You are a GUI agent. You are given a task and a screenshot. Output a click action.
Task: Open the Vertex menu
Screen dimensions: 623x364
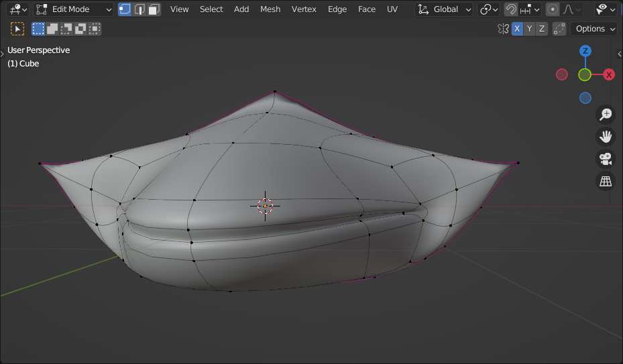tap(304, 9)
